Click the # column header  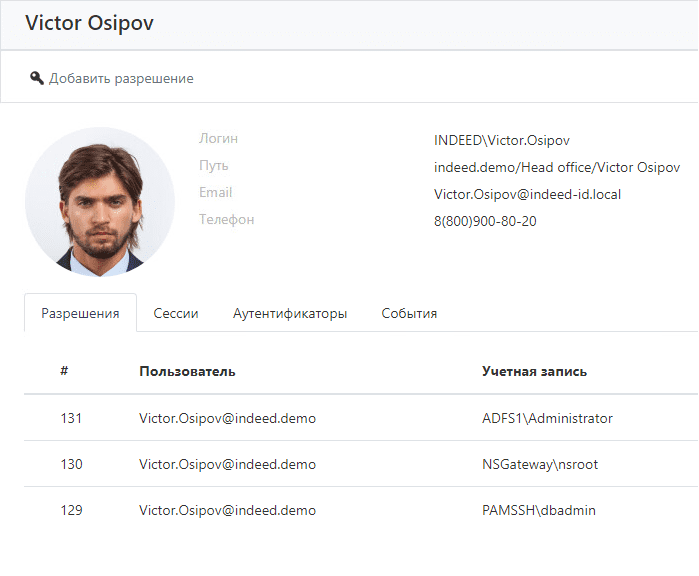coord(64,370)
